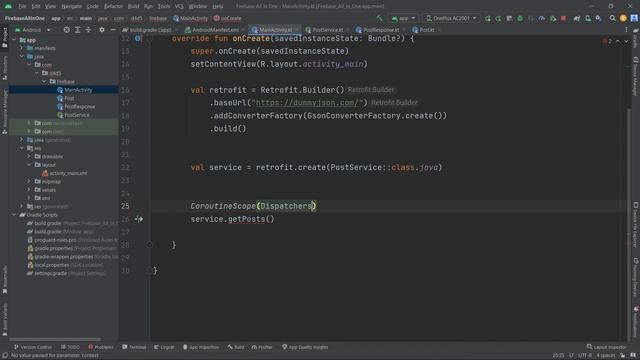Viewport: 640px width, 360px height.
Task: Open the Profiler tool window
Action: point(262,347)
